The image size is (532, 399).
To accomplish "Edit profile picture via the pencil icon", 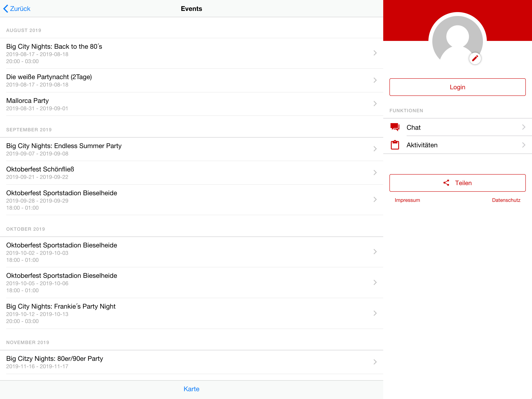I will pos(475,58).
